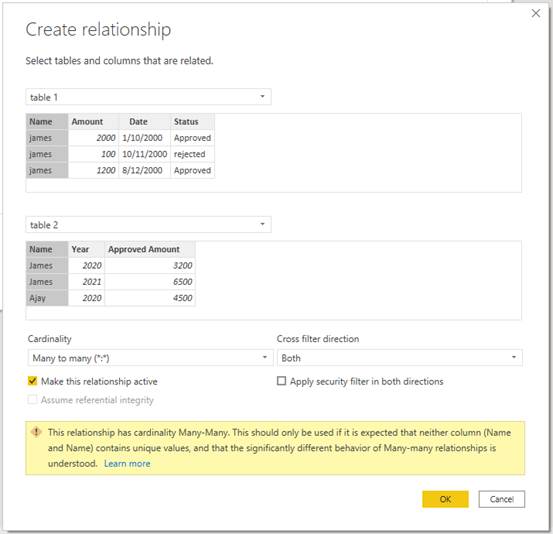Click the 8/12/2000 date cell
Screen dimensions: 553x534
pyautogui.click(x=145, y=170)
